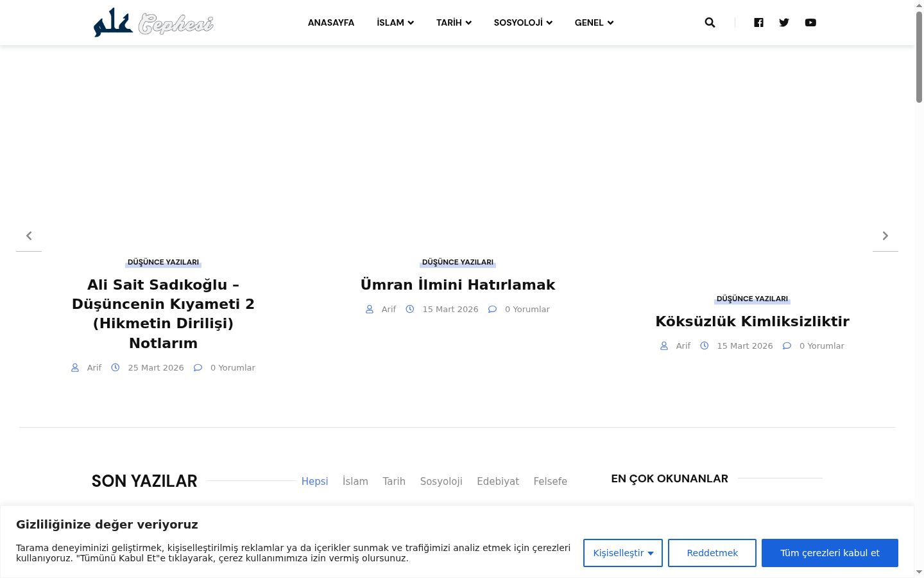The width and height of the screenshot is (924, 578).
Task: Go to next slide arrow
Action: pos(886,236)
